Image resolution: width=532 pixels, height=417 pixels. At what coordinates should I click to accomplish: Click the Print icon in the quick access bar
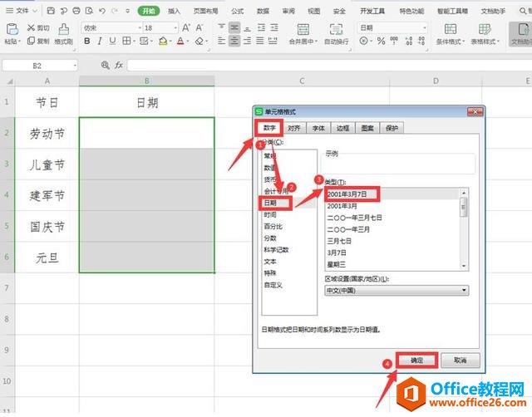pyautogui.click(x=76, y=11)
